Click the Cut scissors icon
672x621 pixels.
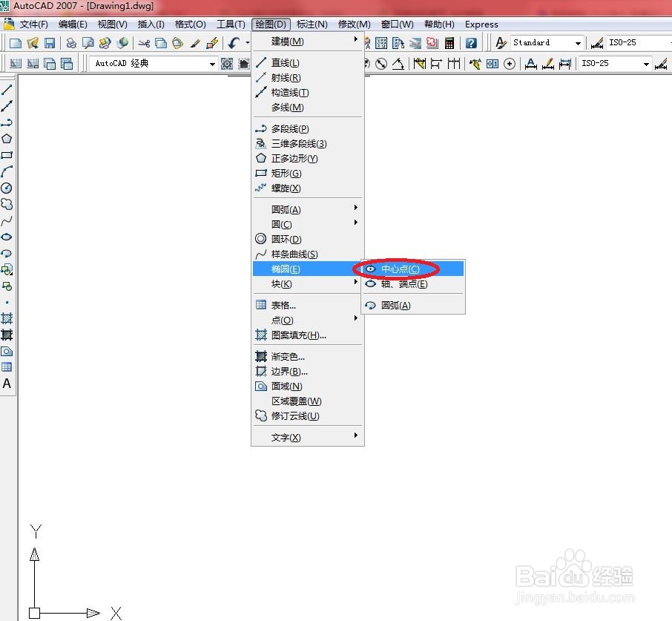[x=144, y=43]
